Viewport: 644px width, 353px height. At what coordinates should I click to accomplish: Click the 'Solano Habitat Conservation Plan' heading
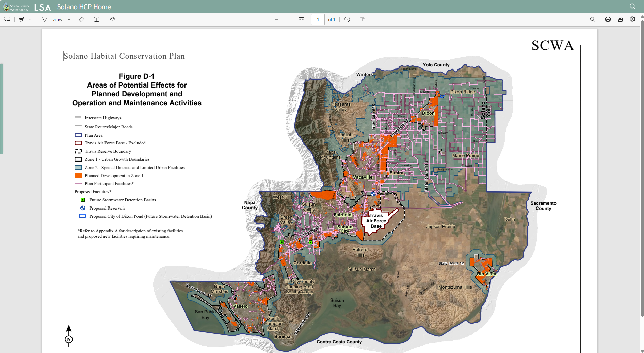coord(124,56)
